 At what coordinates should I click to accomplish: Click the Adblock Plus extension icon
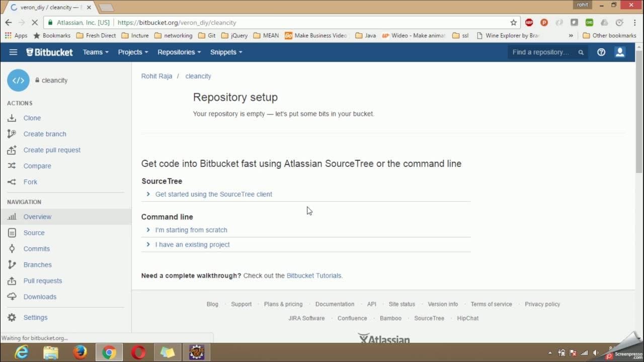(529, 23)
